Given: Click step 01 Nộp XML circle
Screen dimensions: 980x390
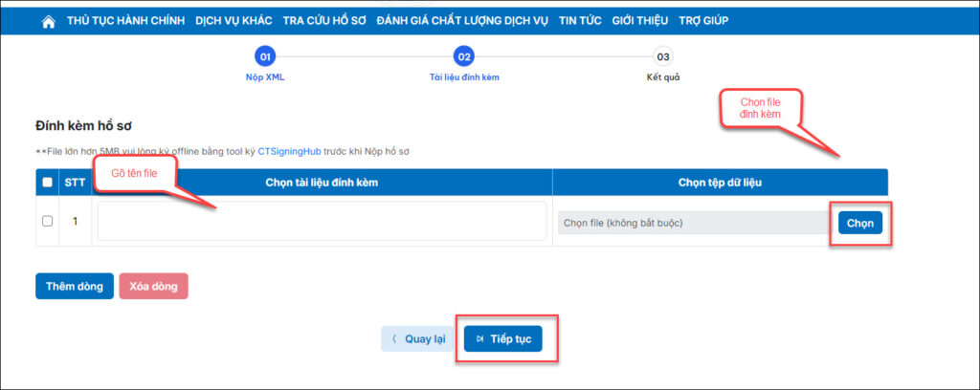Looking at the screenshot, I should coord(265,56).
